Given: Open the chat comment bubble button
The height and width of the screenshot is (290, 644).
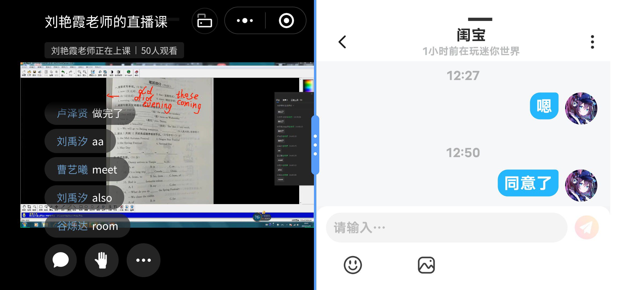Looking at the screenshot, I should click(x=61, y=260).
